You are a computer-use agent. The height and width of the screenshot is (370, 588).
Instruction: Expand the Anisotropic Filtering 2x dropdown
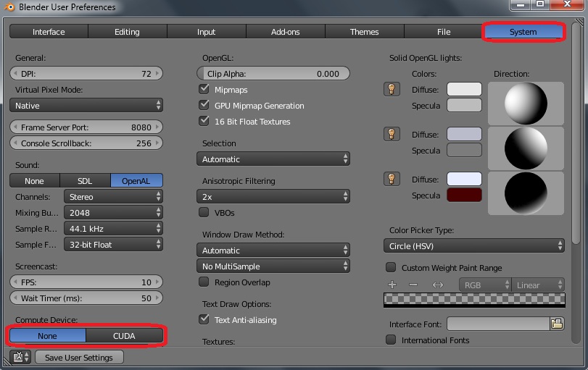273,197
